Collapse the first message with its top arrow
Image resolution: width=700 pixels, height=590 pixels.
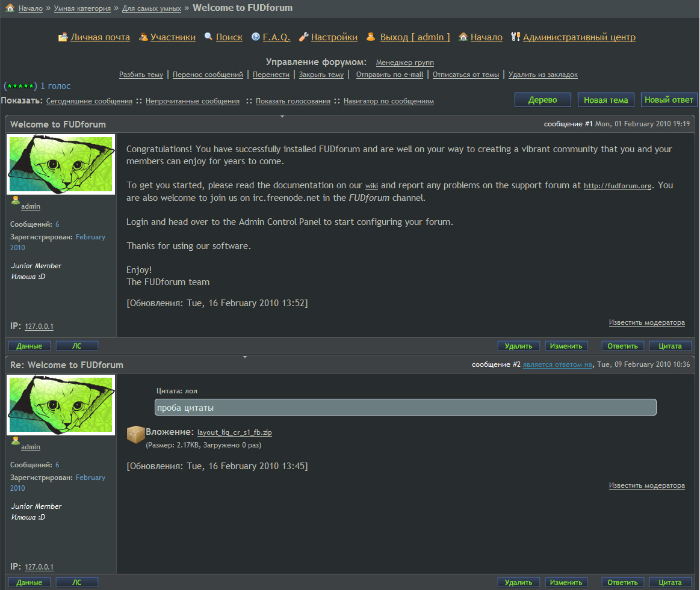point(282,117)
